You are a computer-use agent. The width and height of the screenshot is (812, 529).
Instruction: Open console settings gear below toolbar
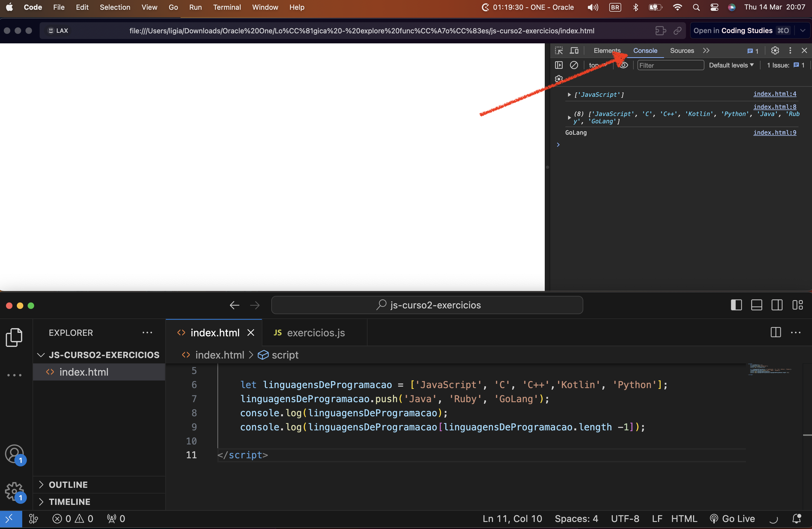[x=559, y=79]
